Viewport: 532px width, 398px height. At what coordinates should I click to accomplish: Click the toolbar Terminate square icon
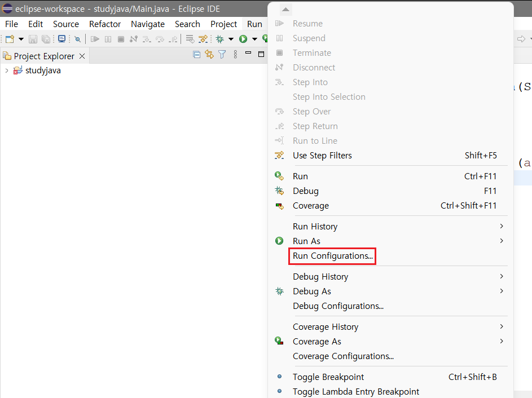coord(121,39)
